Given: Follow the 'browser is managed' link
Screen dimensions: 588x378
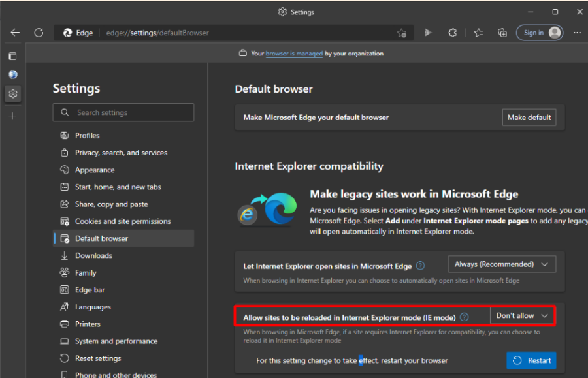Looking at the screenshot, I should [294, 54].
